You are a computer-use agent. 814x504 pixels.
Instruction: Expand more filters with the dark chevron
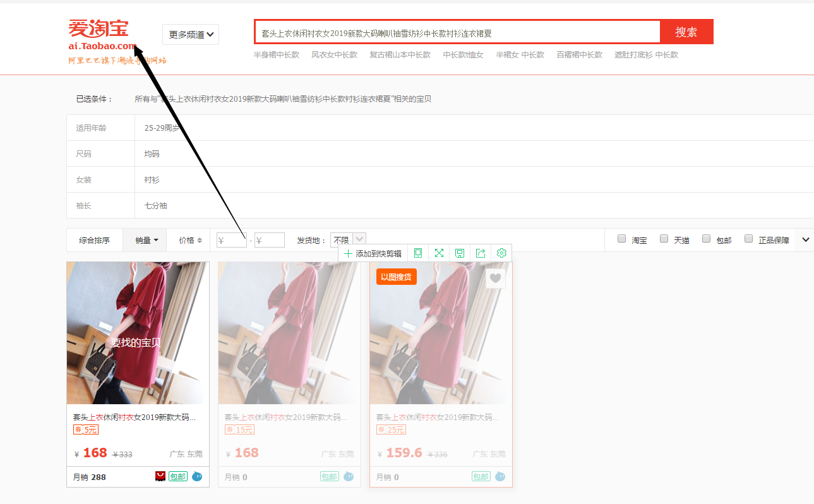pos(806,239)
